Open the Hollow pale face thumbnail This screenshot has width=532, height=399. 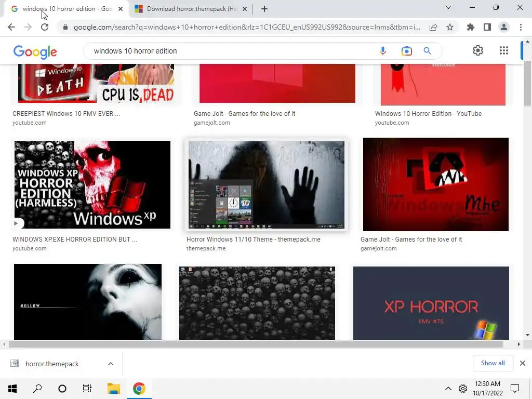[87, 302]
